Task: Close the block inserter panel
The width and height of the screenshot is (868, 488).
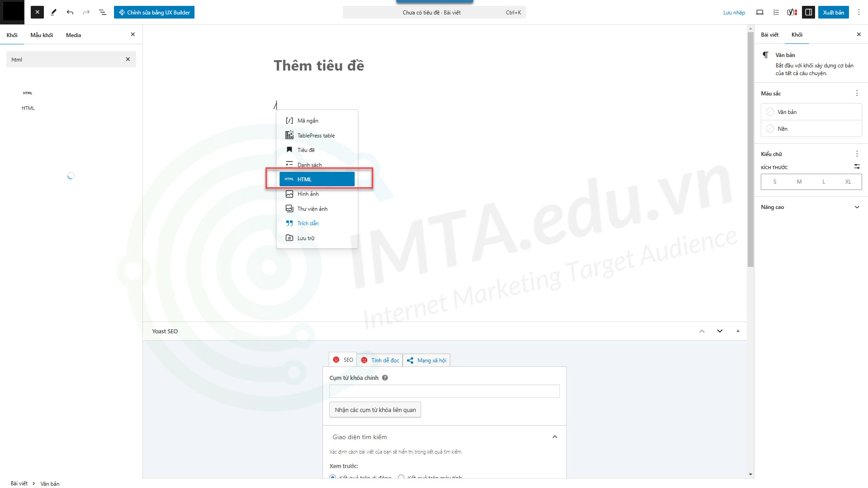Action: pos(133,34)
